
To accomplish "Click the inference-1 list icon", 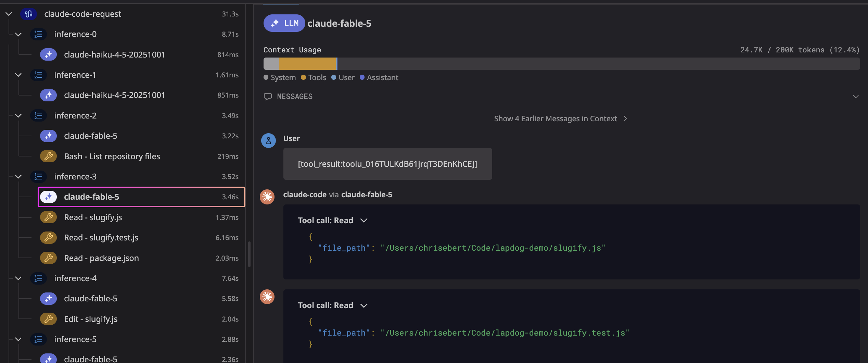I will pos(38,75).
